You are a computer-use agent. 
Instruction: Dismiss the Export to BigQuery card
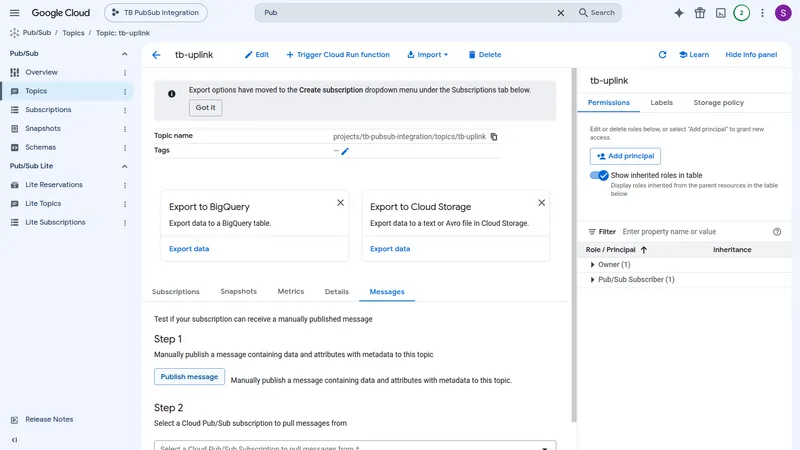[x=340, y=203]
